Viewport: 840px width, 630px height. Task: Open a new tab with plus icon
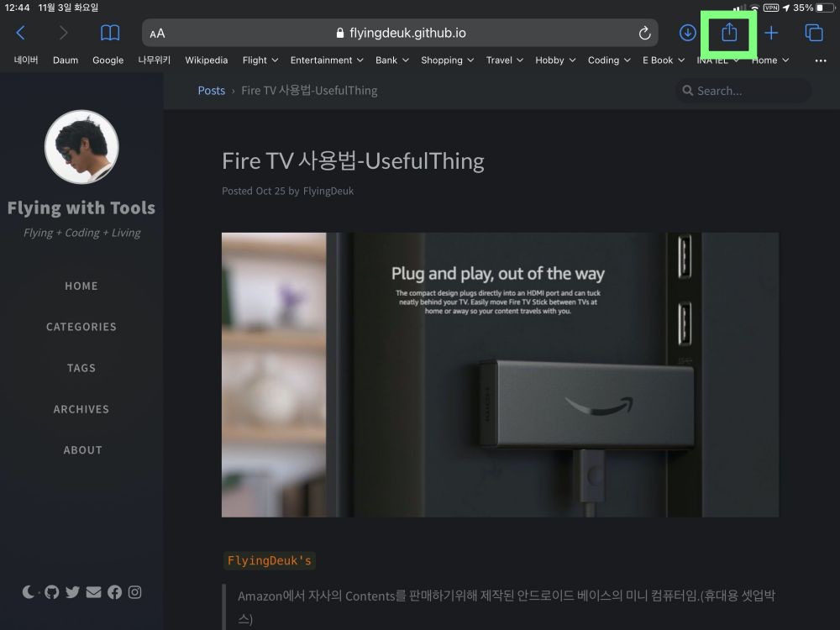(771, 34)
